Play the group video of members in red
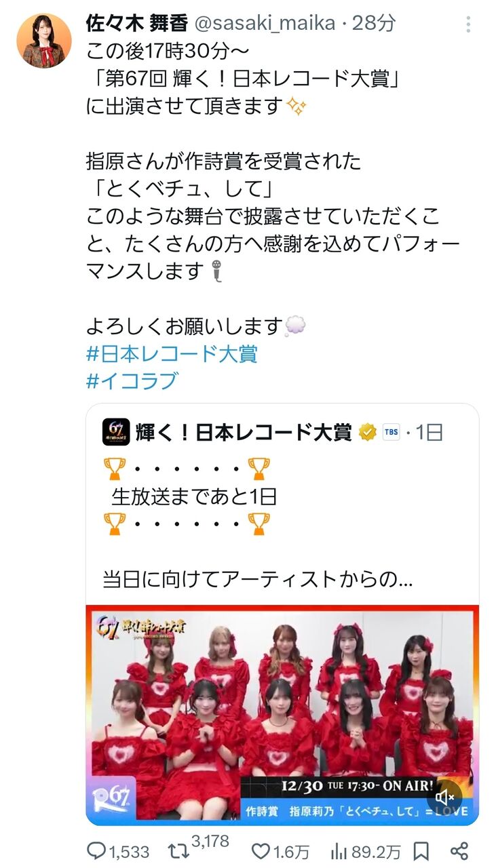The image size is (496, 868). [x=282, y=715]
